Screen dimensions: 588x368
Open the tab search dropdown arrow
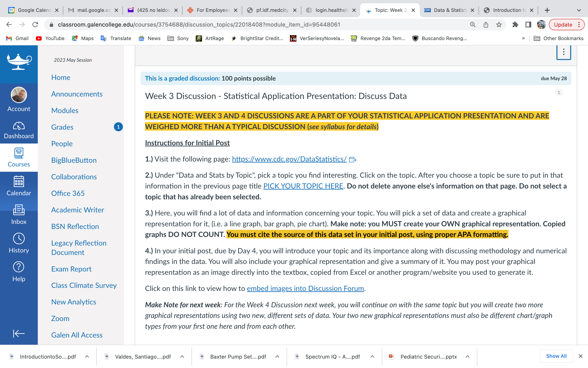579,10
